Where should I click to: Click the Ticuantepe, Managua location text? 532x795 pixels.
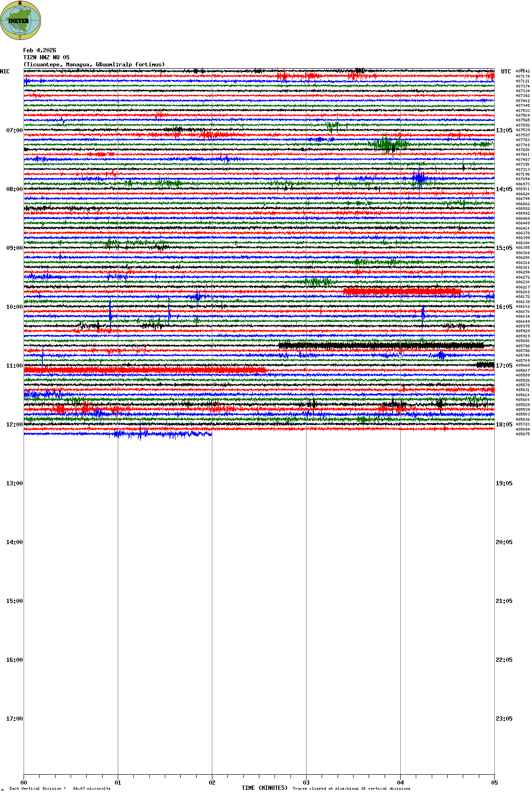pos(94,64)
